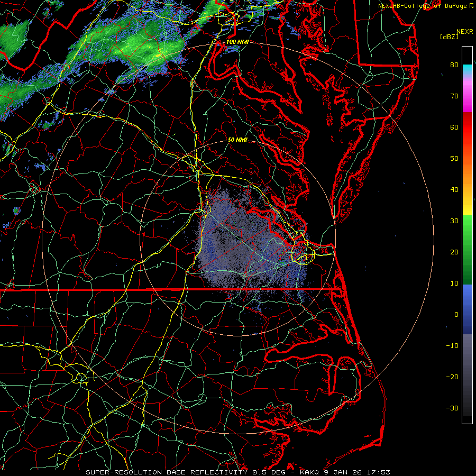Click the KAKQ station identifier in the caption
This screenshot has height=476, width=476.
pos(309,472)
